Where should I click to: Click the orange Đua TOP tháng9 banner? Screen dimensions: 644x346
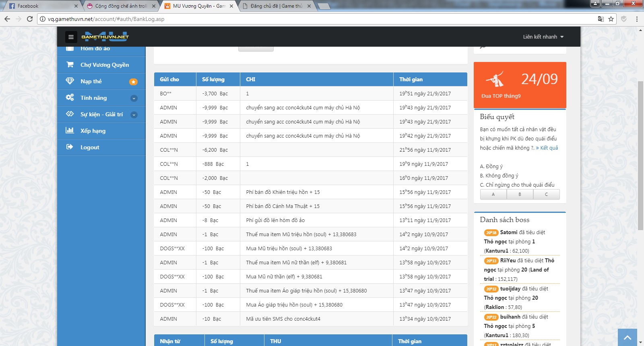[x=520, y=85]
